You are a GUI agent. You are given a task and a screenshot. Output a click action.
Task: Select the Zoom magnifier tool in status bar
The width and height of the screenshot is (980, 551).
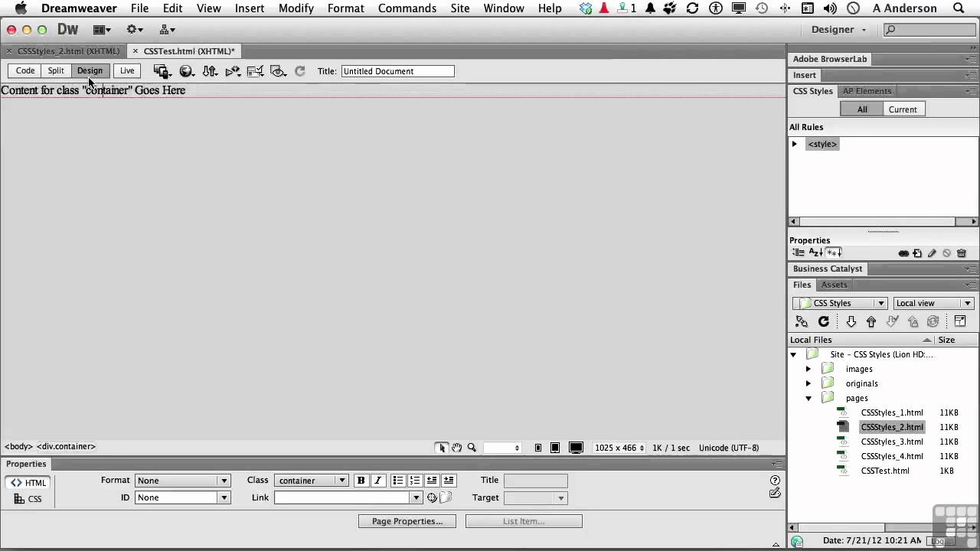pyautogui.click(x=472, y=448)
